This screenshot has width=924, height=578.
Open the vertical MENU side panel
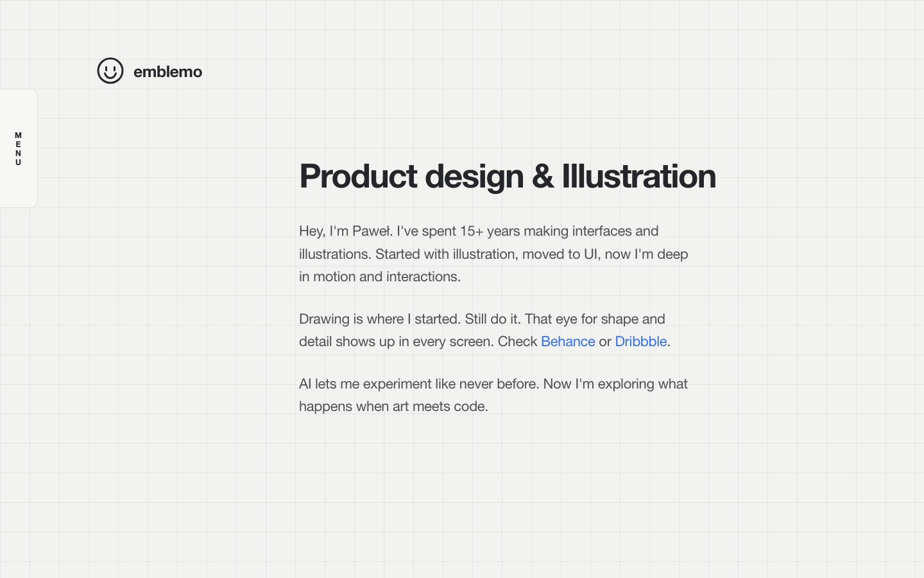tap(19, 148)
